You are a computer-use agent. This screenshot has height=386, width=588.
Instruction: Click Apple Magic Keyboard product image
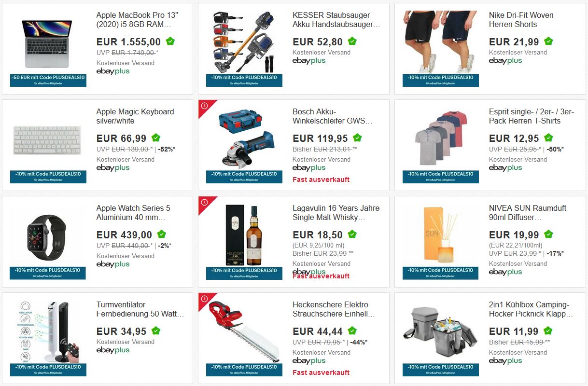tap(47, 140)
